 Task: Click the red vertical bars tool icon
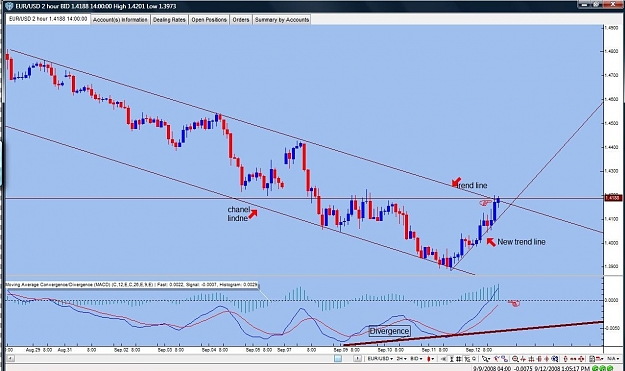click(x=539, y=359)
